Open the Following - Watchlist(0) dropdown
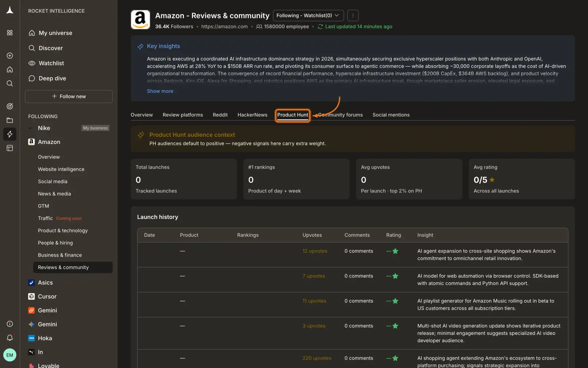Viewport: 588px width, 368px height. [x=308, y=15]
